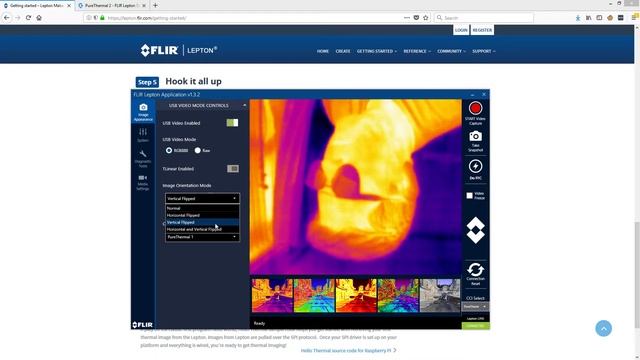
Task: View site security via the padlock icon
Action: click(x=102, y=18)
